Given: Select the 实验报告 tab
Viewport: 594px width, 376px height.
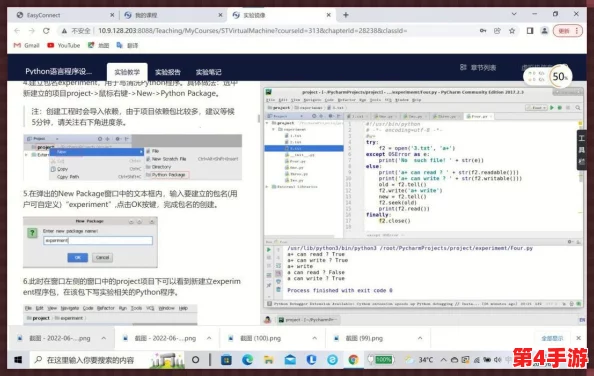Looking at the screenshot, I should point(168,72).
